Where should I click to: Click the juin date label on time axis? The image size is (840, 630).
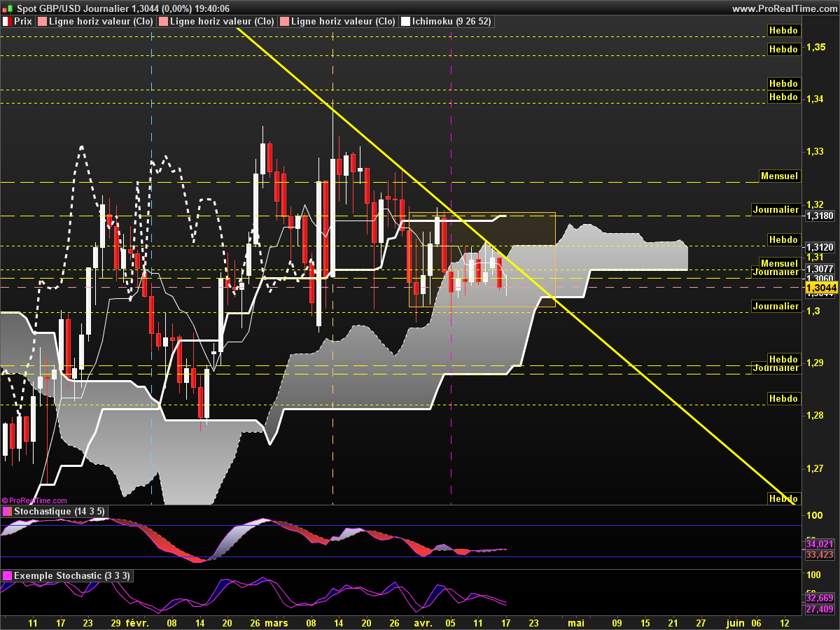(x=736, y=622)
